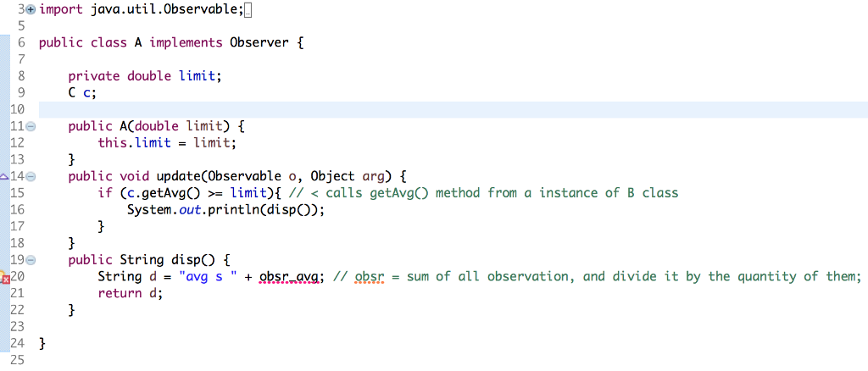This screenshot has width=868, height=371.
Task: Click the field declaration "C c;"
Action: coord(82,93)
